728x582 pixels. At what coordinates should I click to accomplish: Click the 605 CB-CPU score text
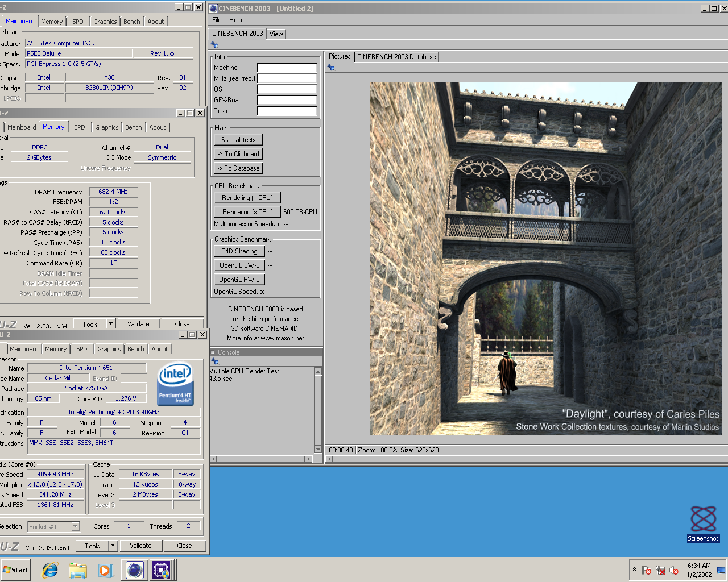[x=300, y=212]
